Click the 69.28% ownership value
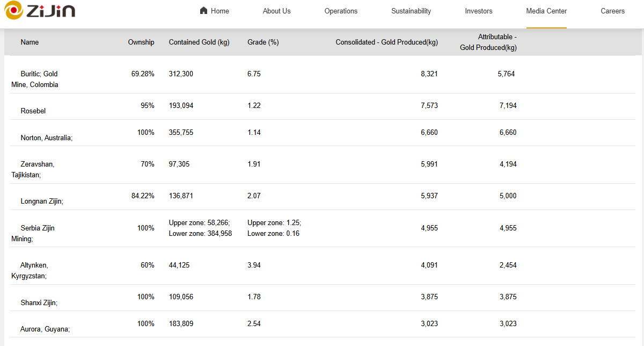The height and width of the screenshot is (346, 644). 143,74
